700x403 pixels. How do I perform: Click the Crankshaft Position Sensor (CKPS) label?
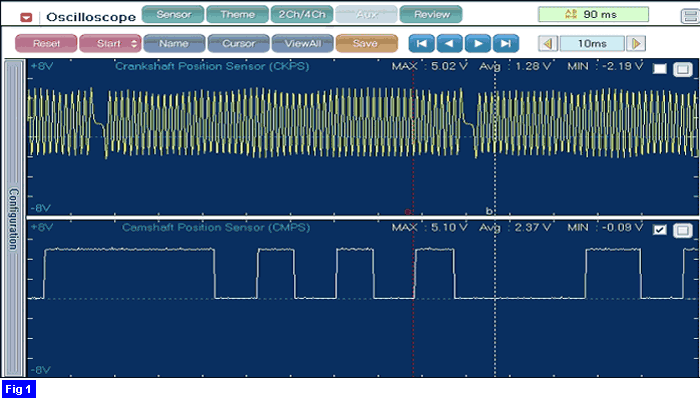click(212, 66)
